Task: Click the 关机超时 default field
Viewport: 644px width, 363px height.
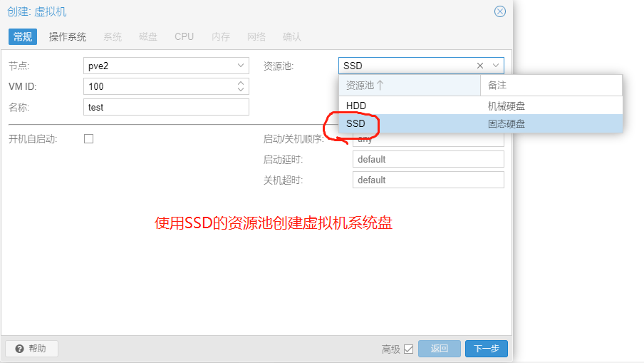Action: click(427, 180)
